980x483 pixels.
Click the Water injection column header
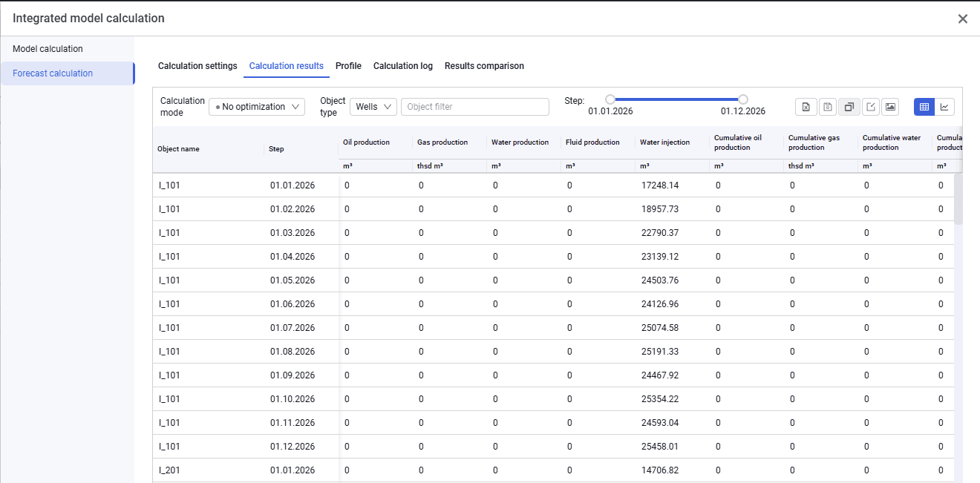(664, 142)
